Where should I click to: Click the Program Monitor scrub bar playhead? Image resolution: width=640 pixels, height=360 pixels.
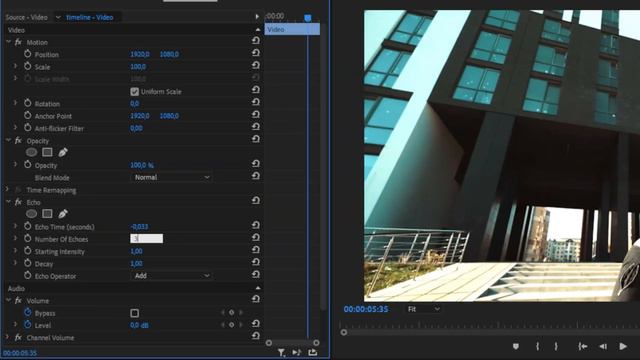tap(344, 332)
